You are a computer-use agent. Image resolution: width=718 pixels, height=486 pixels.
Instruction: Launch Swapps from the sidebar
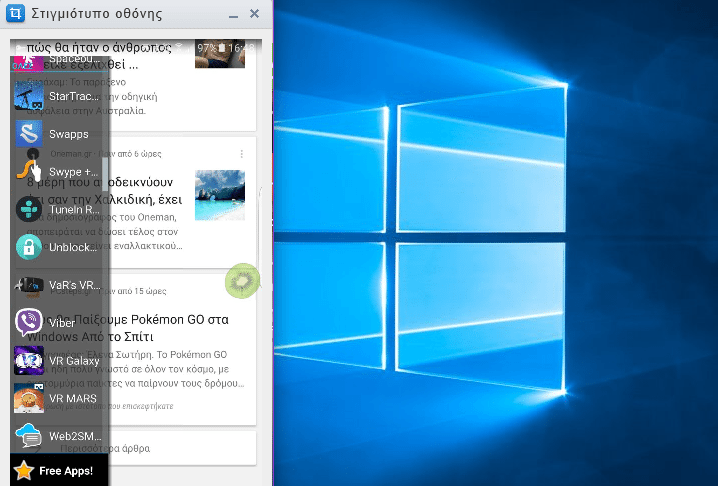[29, 133]
